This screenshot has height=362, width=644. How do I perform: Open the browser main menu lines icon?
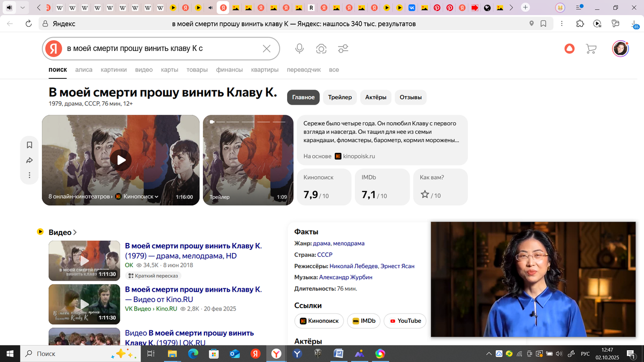point(580,8)
